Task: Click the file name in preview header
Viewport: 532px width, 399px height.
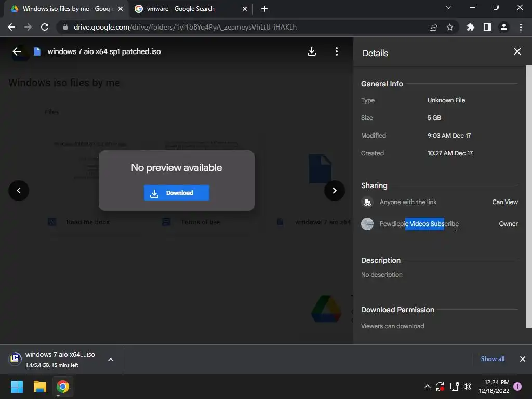Action: click(104, 51)
